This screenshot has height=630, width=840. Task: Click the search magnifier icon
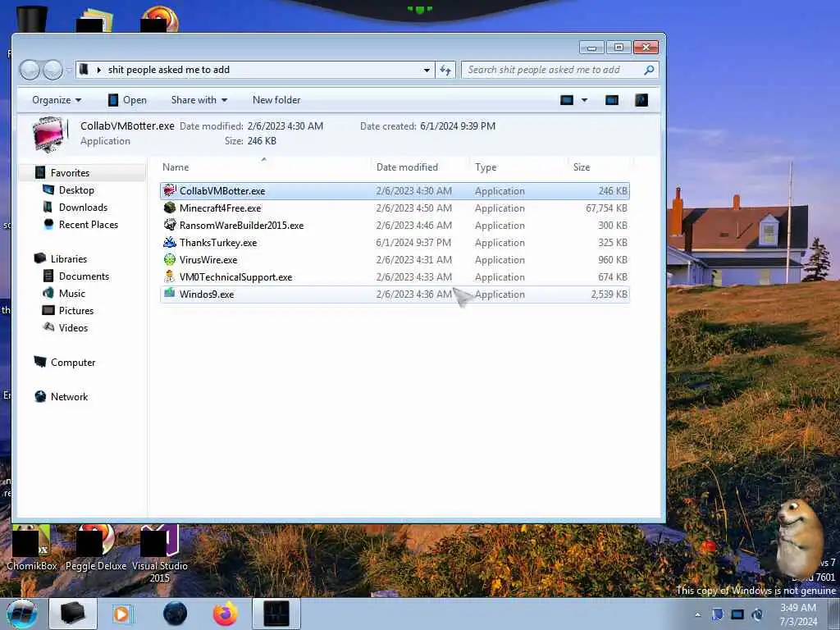(x=650, y=70)
